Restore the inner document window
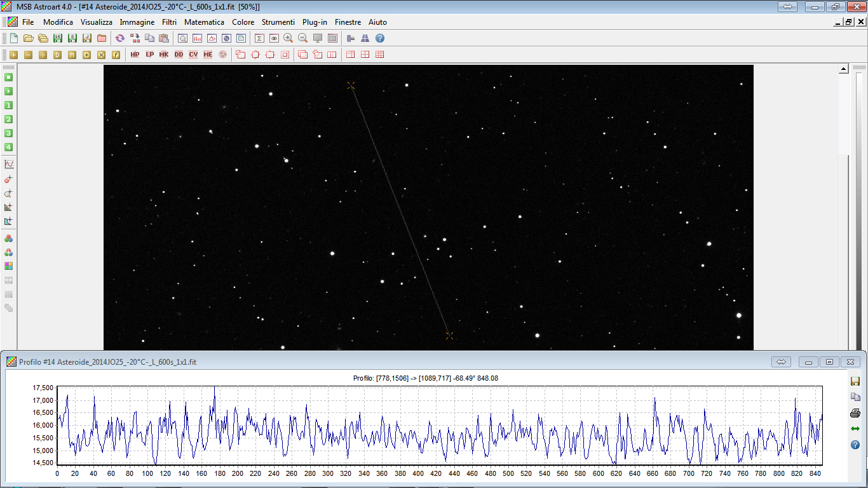This screenshot has height=488, width=868. point(849,22)
